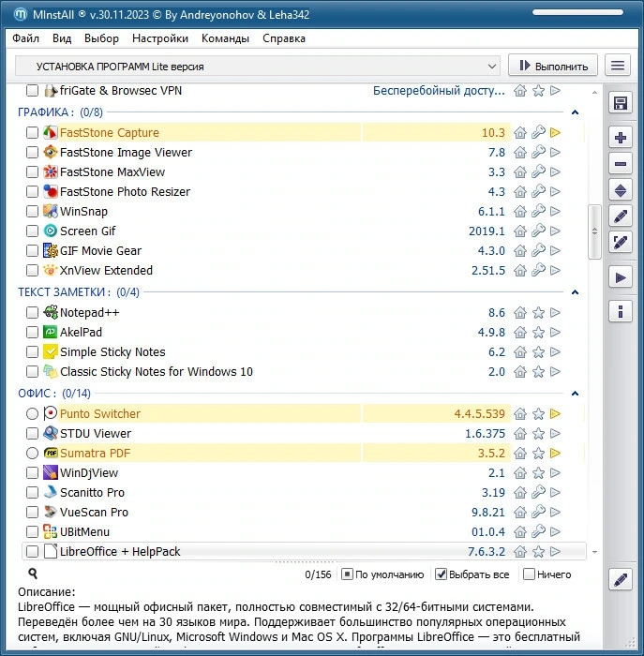Collapse the ГРАФИКА group with its chevron
Image resolution: width=644 pixels, height=656 pixels.
pos(575,112)
